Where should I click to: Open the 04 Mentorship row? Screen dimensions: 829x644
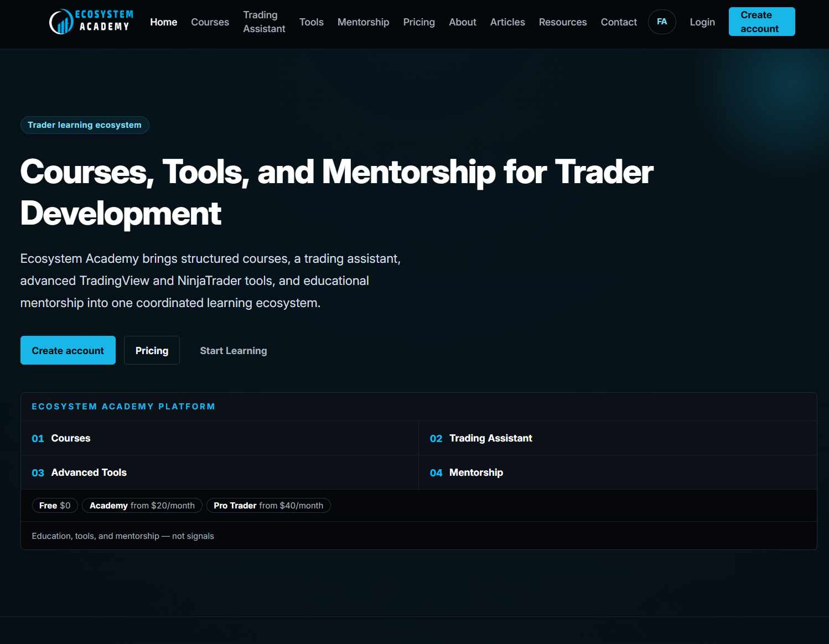618,472
